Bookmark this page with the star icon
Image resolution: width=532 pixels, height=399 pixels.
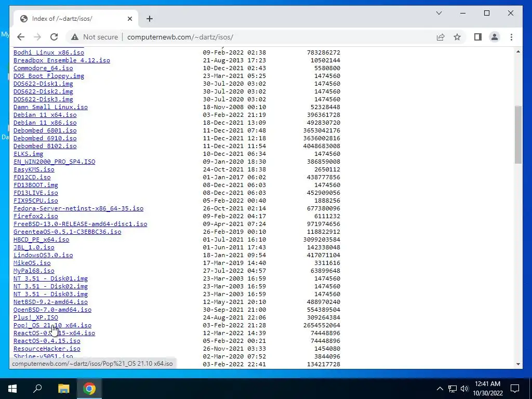tap(457, 37)
